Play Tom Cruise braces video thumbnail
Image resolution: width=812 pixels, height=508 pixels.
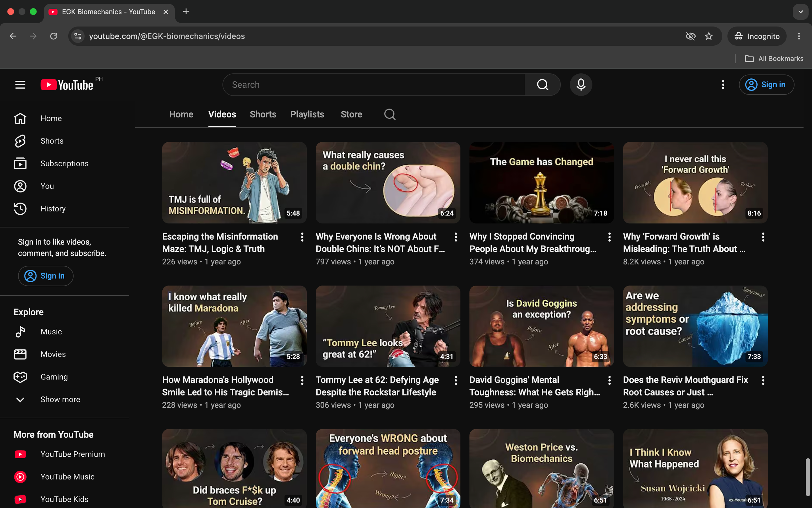pos(234,468)
